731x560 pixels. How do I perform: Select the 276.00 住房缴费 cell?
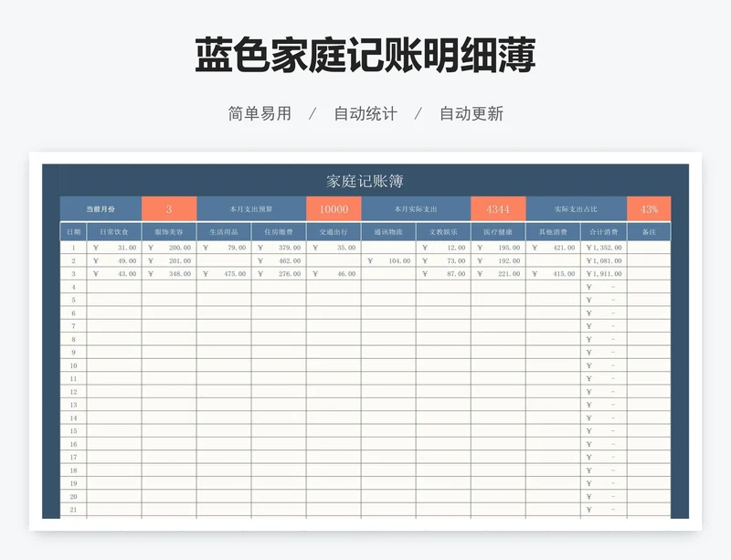pyautogui.click(x=279, y=274)
